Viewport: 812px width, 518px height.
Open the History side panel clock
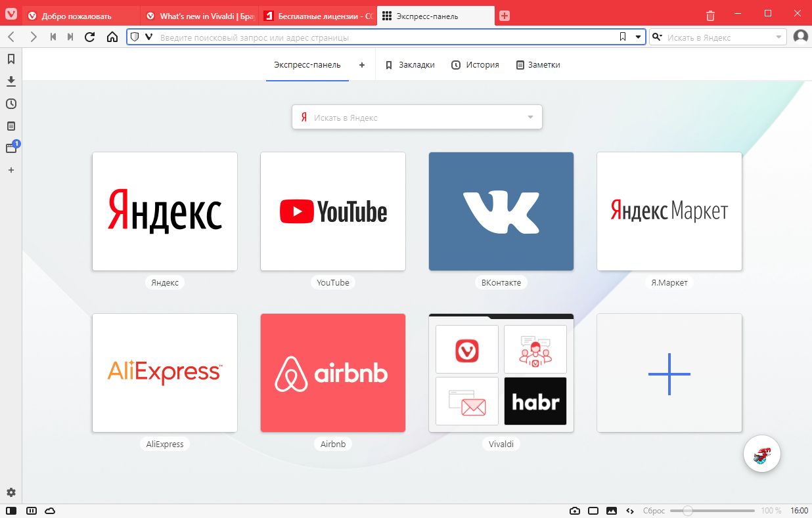[11, 104]
